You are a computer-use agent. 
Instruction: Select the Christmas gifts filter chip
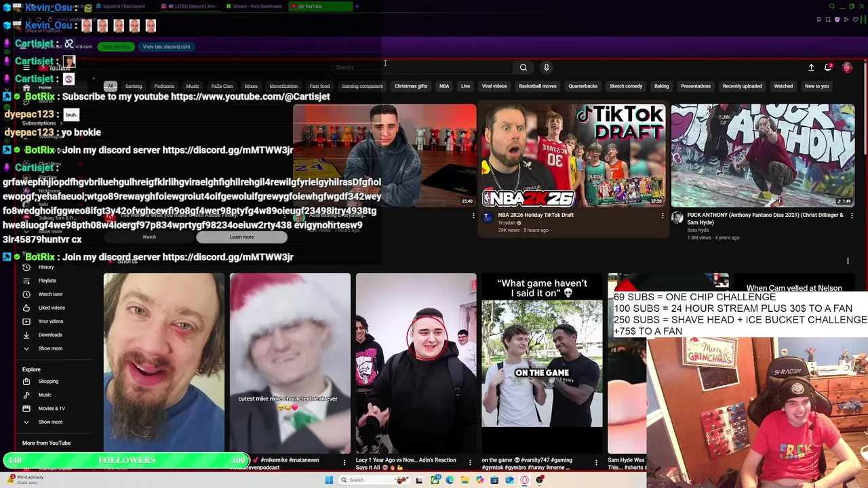pyautogui.click(x=411, y=86)
